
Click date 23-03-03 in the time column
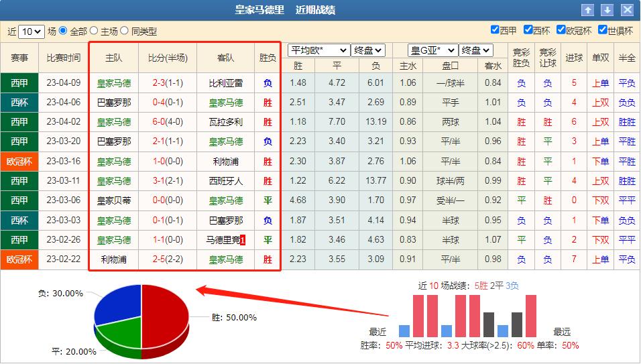(64, 220)
